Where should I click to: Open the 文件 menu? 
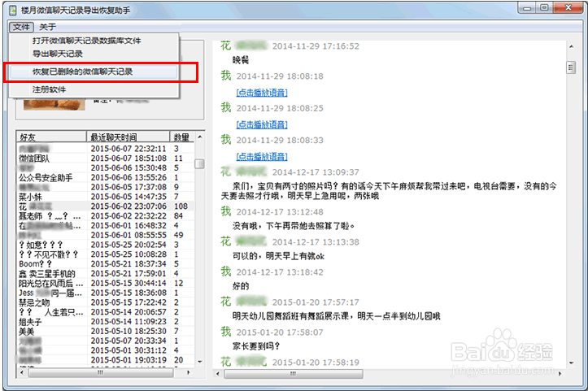coord(21,27)
